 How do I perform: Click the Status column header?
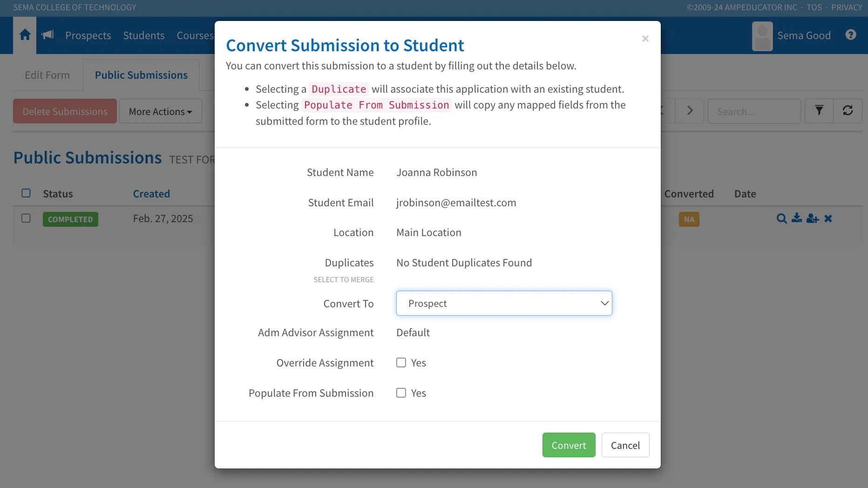click(x=58, y=194)
